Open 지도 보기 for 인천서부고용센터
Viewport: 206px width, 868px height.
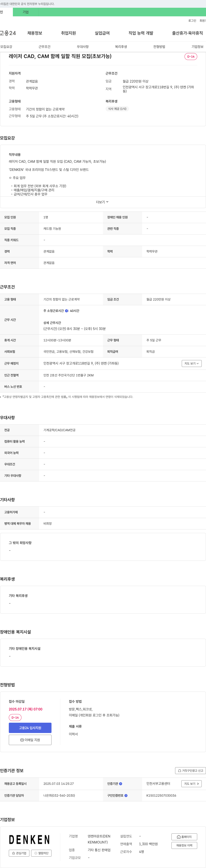pos(192,784)
